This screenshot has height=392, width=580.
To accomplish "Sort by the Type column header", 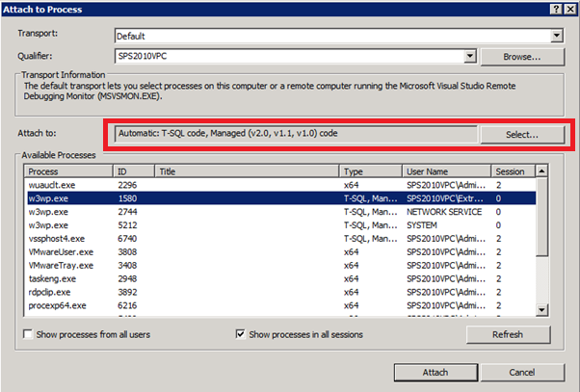I will click(371, 171).
